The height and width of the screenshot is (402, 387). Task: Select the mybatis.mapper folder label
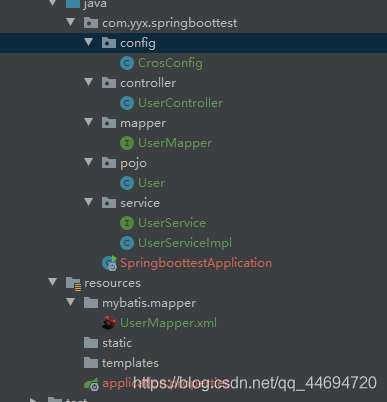tap(149, 303)
